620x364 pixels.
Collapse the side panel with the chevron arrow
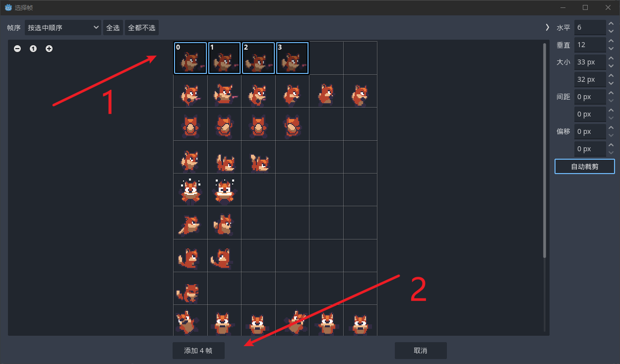[x=547, y=27]
